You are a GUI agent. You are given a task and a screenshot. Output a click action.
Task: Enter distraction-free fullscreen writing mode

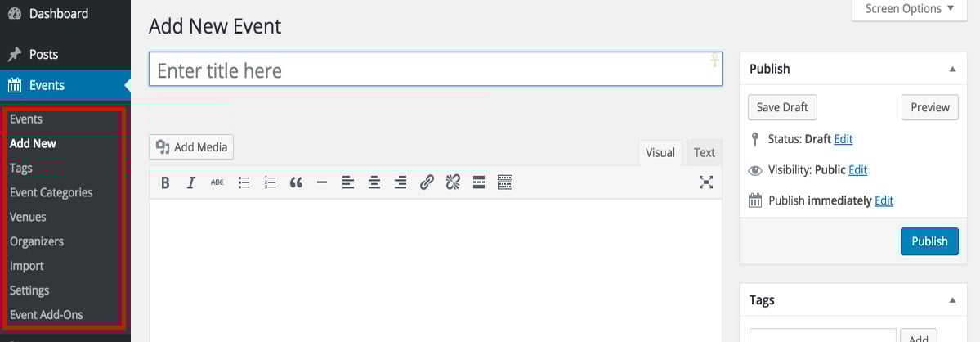(x=705, y=182)
